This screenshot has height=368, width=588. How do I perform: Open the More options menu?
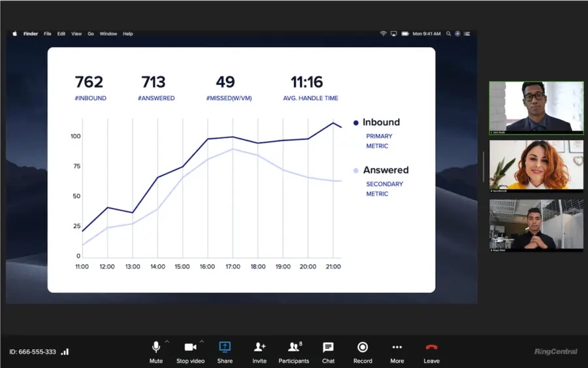click(x=397, y=347)
